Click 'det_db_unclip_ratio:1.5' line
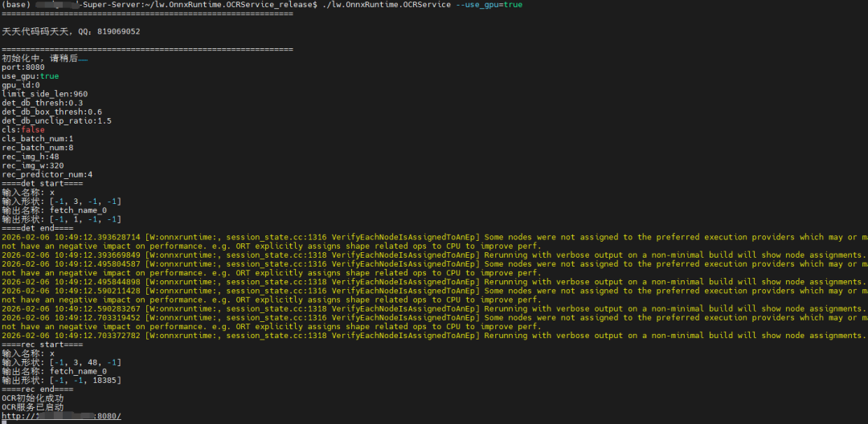The height and width of the screenshot is (424, 868). (56, 120)
